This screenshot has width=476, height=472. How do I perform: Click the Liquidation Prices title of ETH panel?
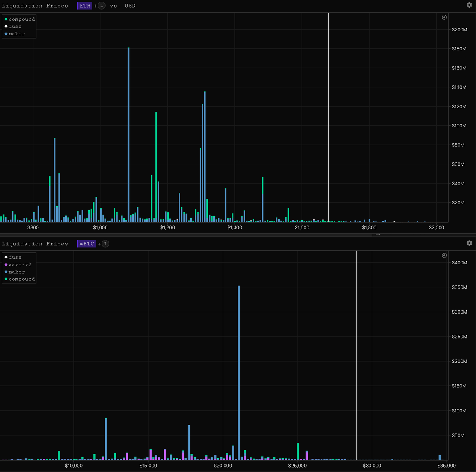click(35, 6)
